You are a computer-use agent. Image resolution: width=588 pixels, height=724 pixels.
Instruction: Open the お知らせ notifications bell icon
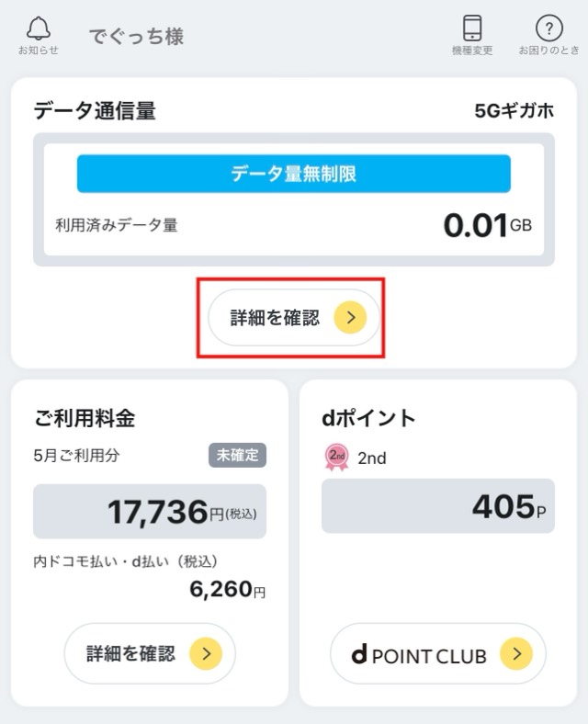coord(39,28)
